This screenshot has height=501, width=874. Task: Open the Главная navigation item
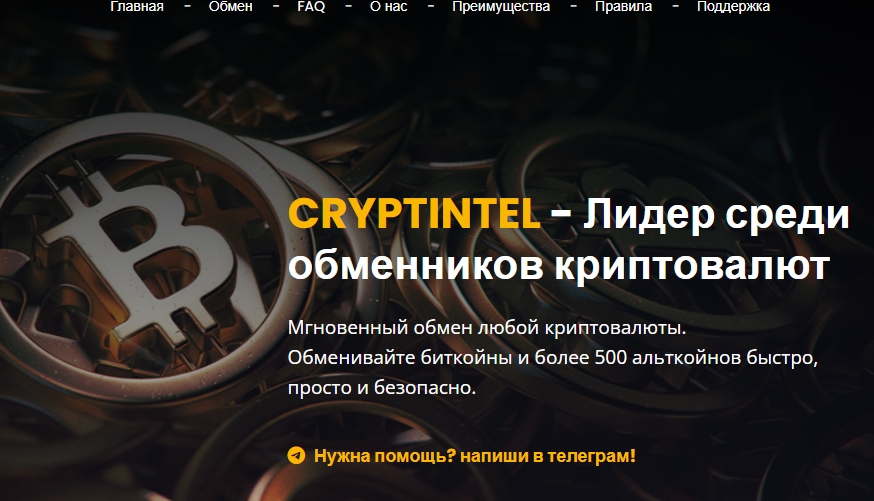[x=137, y=7]
